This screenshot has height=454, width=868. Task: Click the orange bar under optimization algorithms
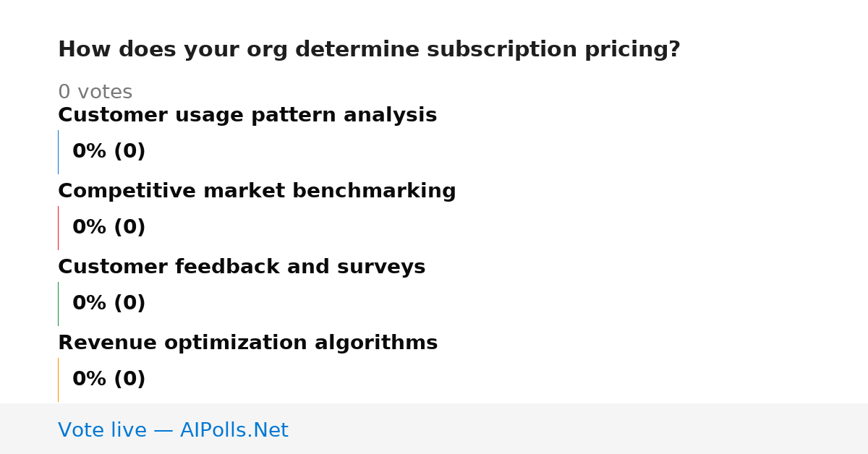click(x=58, y=380)
